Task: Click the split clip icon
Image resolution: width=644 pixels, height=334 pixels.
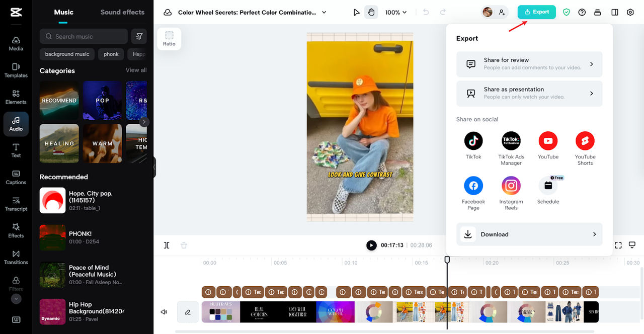Action: tap(167, 245)
